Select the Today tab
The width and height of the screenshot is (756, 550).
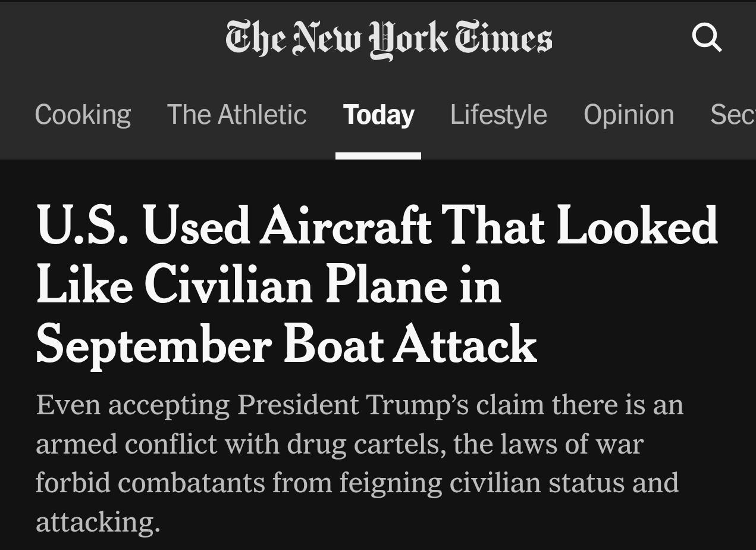(378, 114)
